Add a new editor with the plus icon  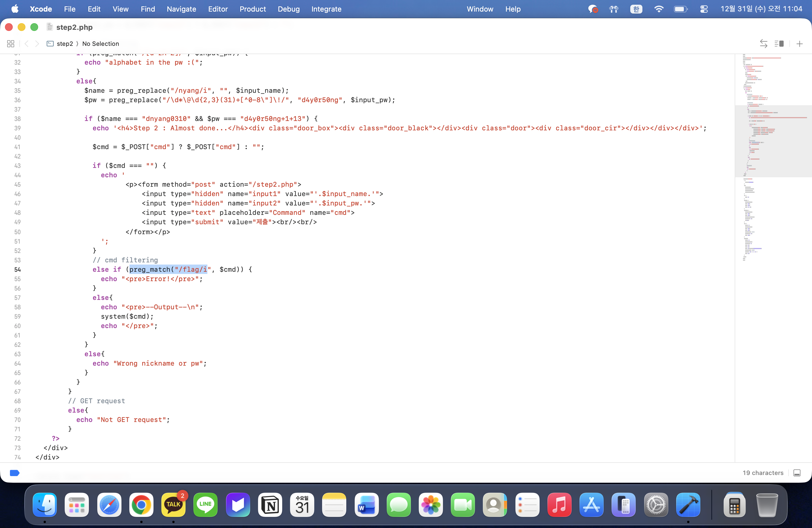coord(799,44)
